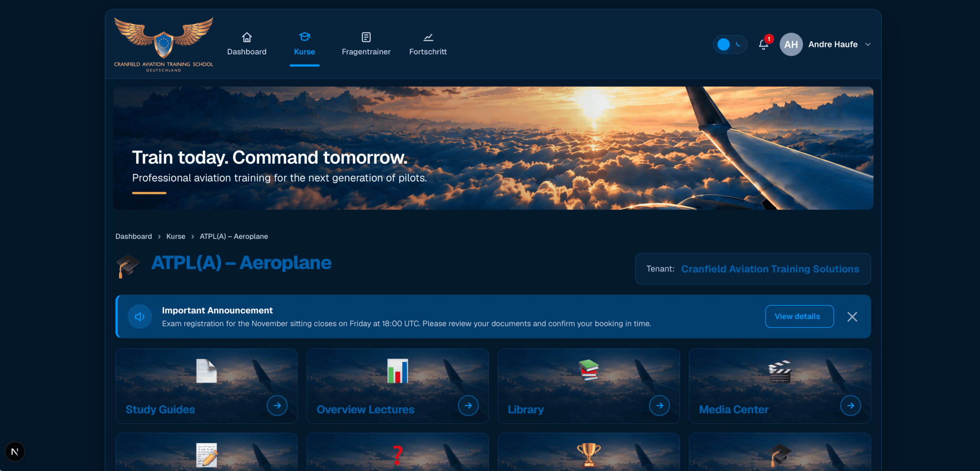Click the Overview Lectures bar chart icon
Screen dimensions: 980x471
tap(397, 371)
